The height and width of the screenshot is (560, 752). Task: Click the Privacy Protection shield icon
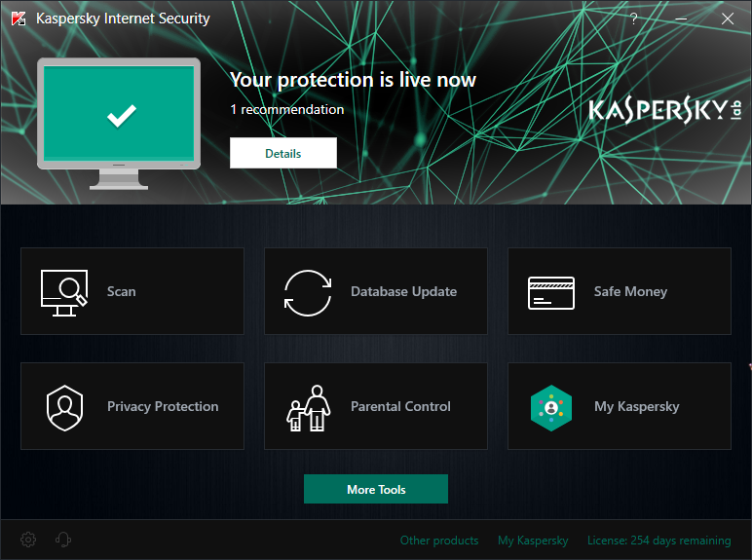[64, 408]
